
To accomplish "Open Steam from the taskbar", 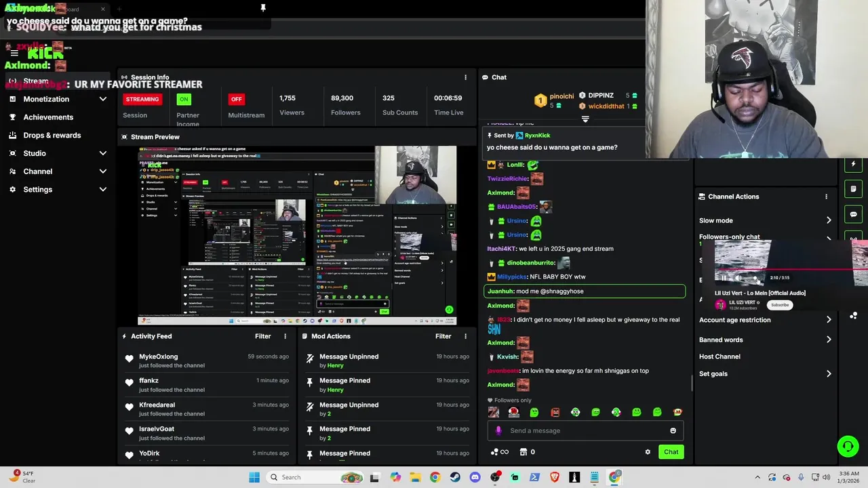I will (x=455, y=477).
